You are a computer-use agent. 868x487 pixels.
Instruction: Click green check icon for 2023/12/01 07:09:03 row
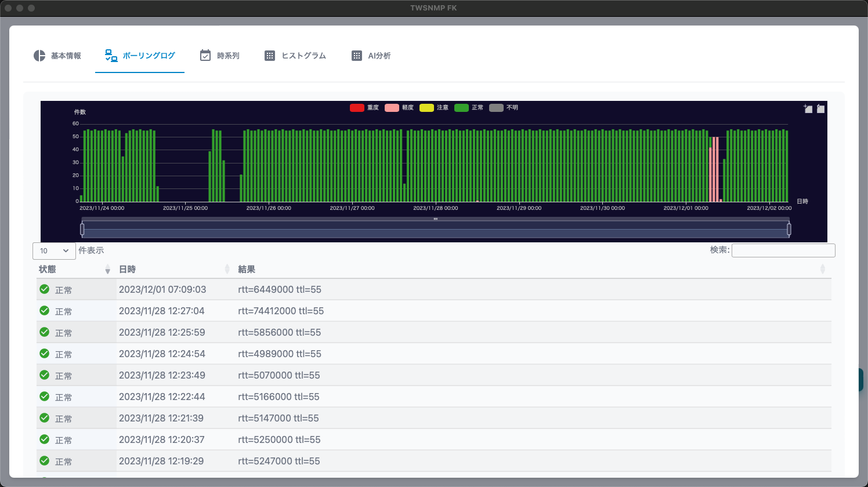pyautogui.click(x=44, y=289)
